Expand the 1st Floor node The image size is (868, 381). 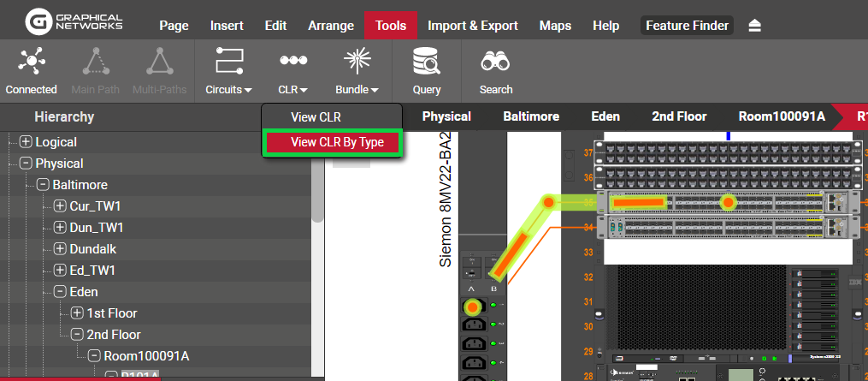pos(77,313)
